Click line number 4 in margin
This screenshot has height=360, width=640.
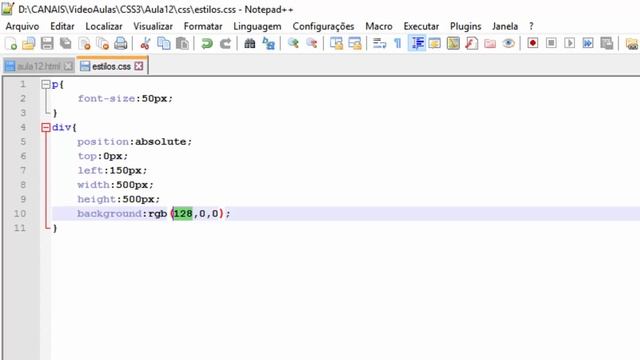coord(23,127)
